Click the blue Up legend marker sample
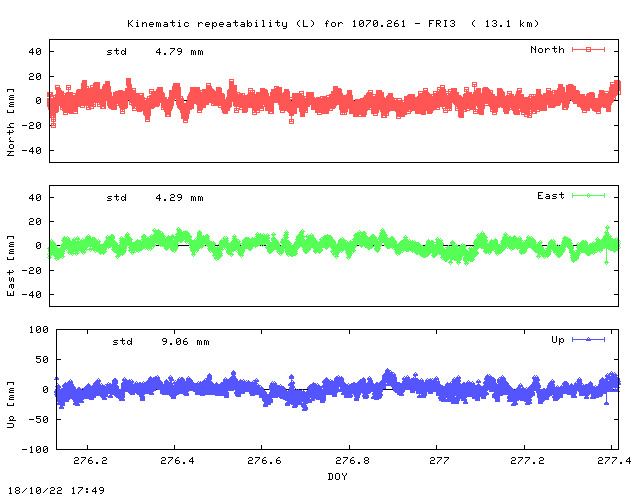Screen dimensions: 640x496 pyautogui.click(x=588, y=340)
